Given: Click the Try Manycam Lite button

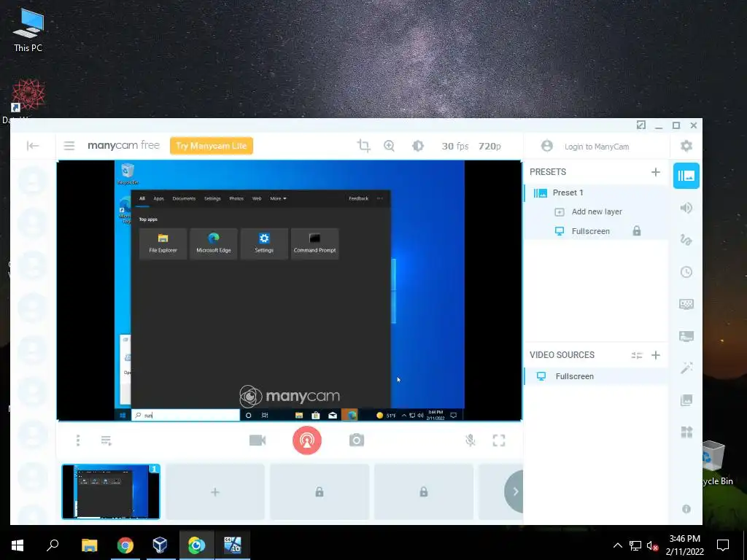Looking at the screenshot, I should (212, 146).
